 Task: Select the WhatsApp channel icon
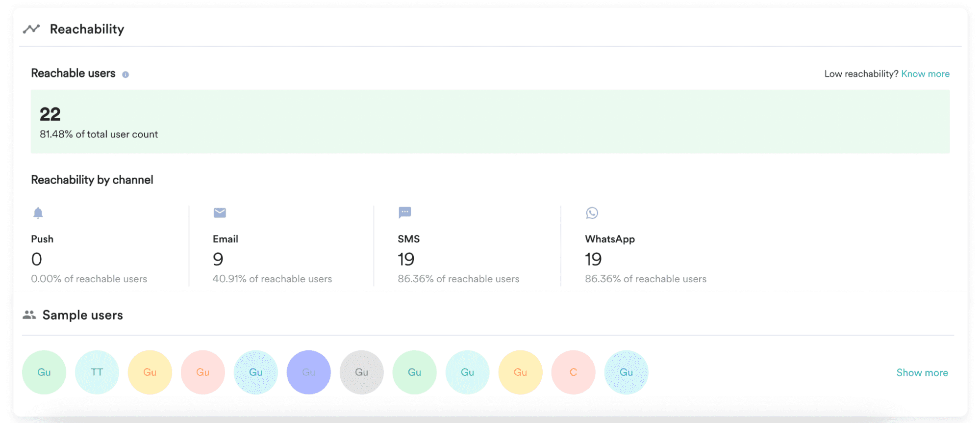point(592,213)
